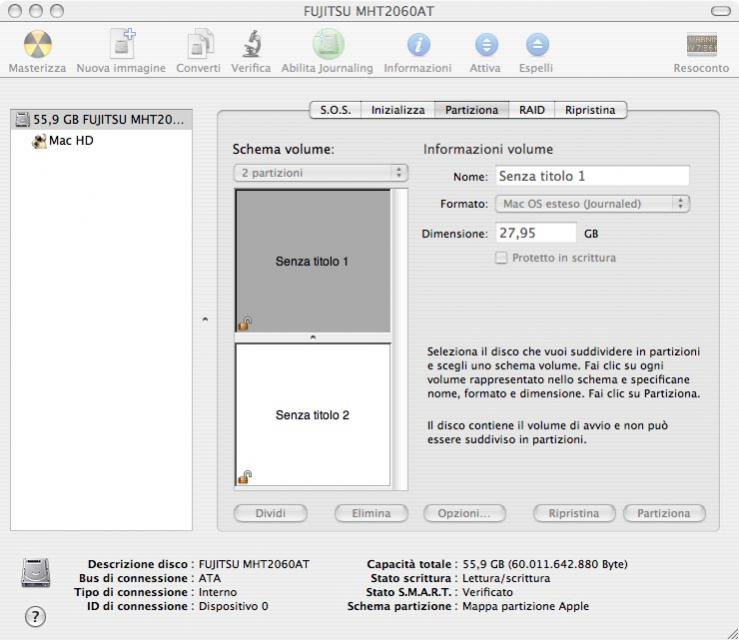Open Nuova immagine toolbar icon
The width and height of the screenshot is (739, 640).
click(122, 44)
